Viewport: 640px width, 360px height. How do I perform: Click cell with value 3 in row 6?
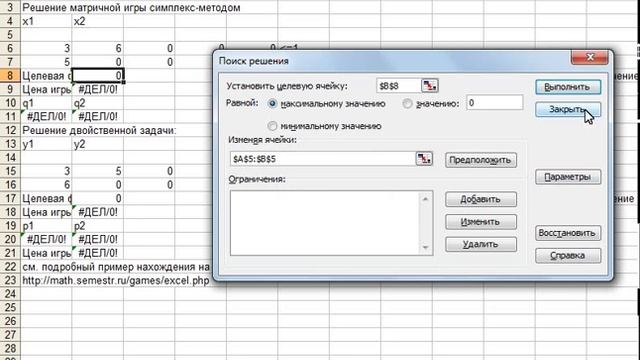[x=46, y=49]
